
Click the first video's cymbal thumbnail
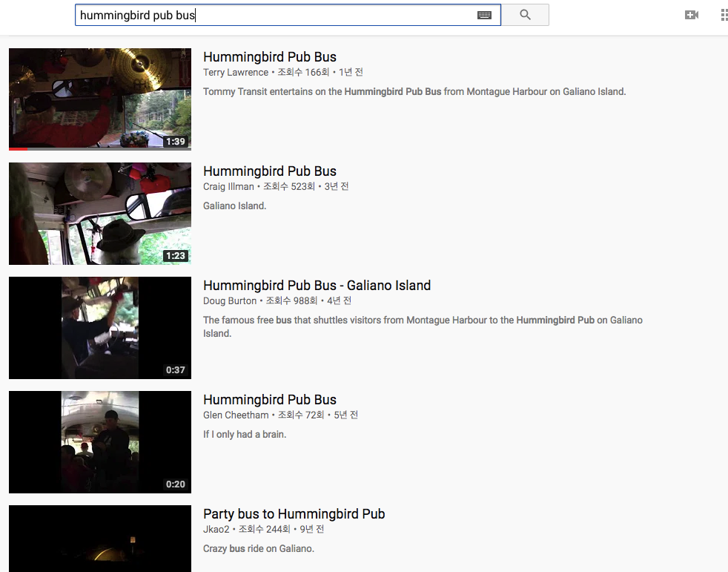[x=99, y=99]
